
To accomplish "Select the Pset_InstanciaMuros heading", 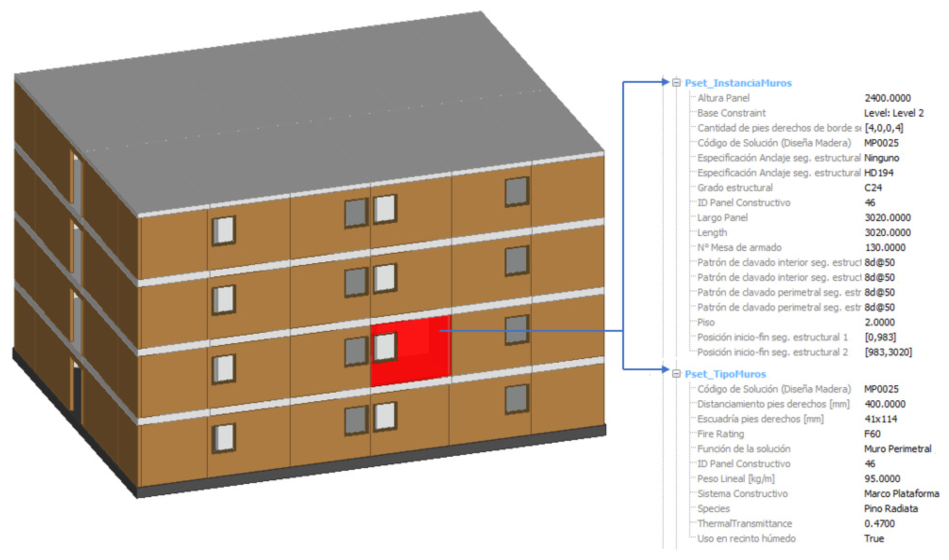I will click(x=738, y=83).
